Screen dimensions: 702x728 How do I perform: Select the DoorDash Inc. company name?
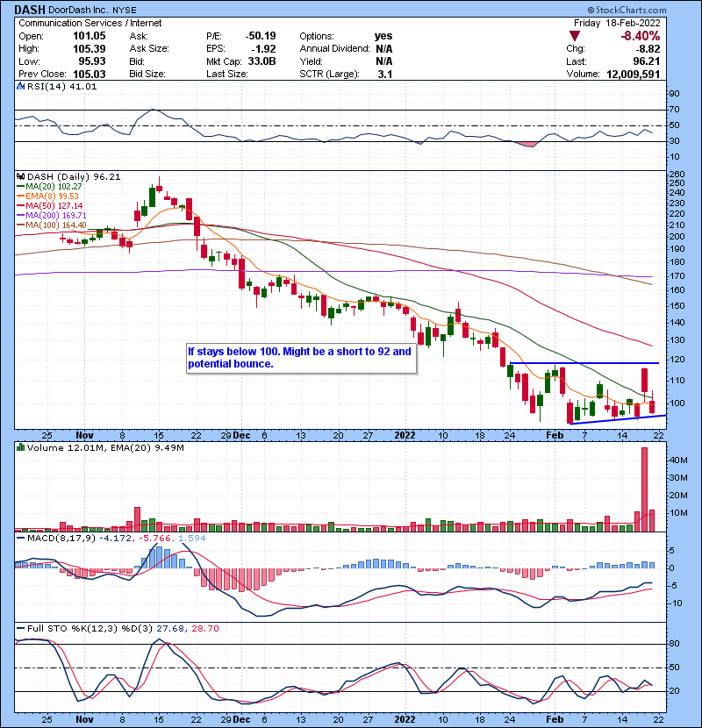pyautogui.click(x=78, y=10)
